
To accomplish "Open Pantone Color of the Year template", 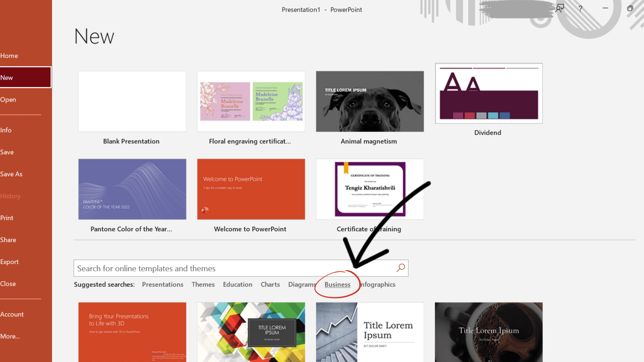I will (x=132, y=189).
